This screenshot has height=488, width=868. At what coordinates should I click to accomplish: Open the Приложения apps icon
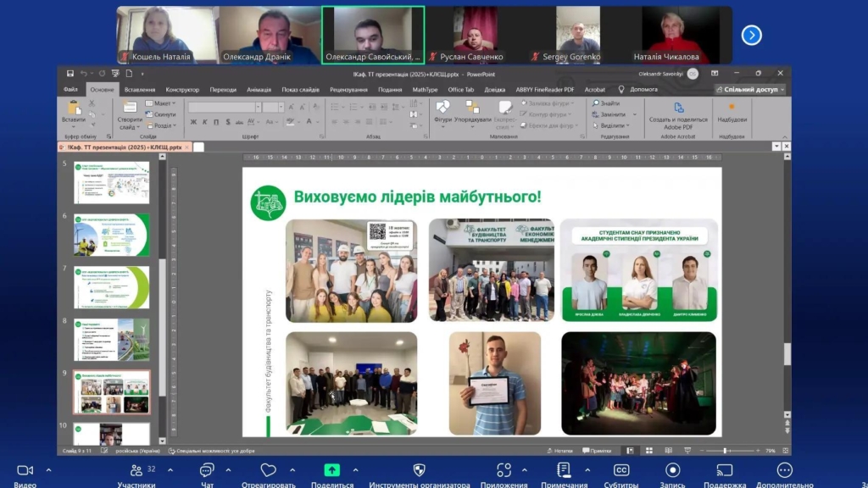[504, 470]
